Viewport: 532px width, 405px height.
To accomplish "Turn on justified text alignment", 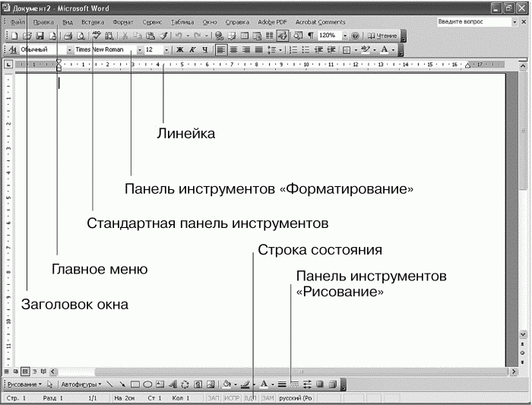I will 258,50.
